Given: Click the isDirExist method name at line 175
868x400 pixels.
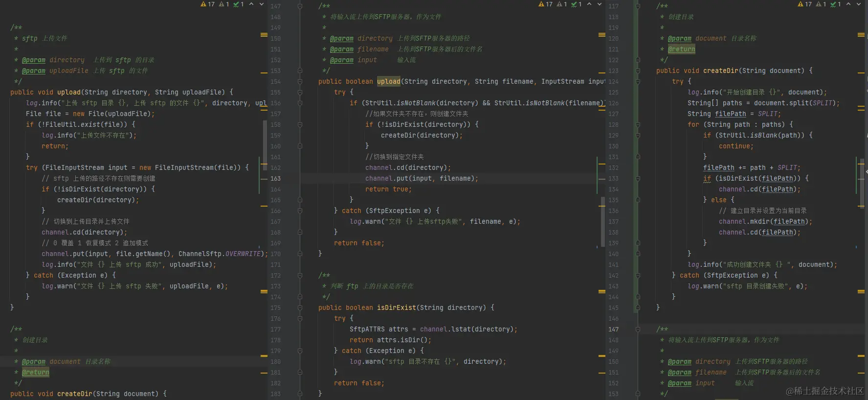Looking at the screenshot, I should [x=397, y=307].
